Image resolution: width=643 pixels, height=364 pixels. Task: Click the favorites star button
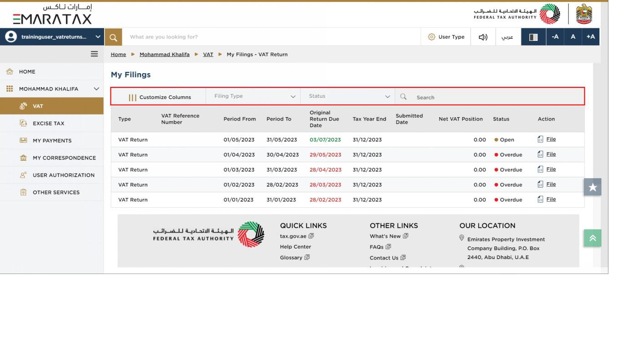click(593, 187)
